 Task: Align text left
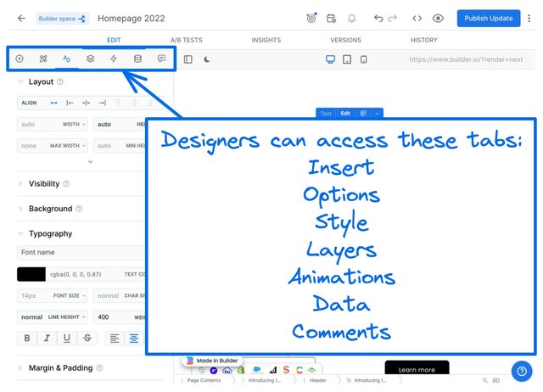115,339
